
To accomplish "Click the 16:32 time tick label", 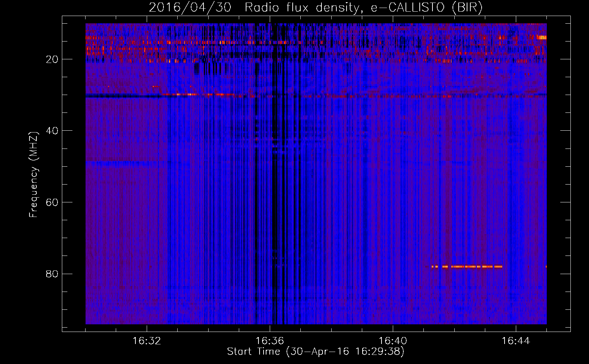I will pyautogui.click(x=147, y=341).
